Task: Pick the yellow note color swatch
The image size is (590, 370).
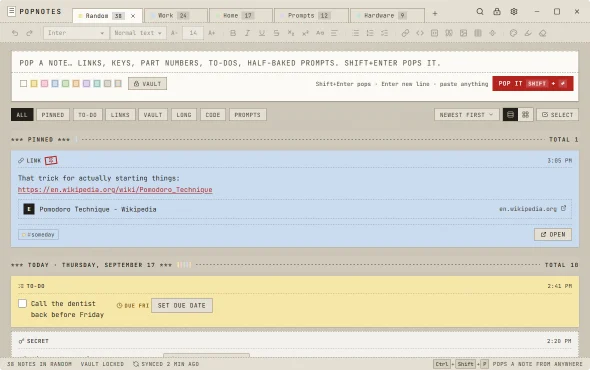Action: (x=34, y=83)
